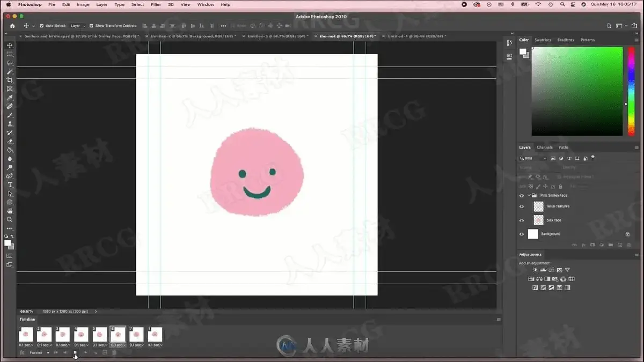Viewport: 644px width, 362px height.
Task: Select the Clone Stamp tool
Action: point(10,124)
